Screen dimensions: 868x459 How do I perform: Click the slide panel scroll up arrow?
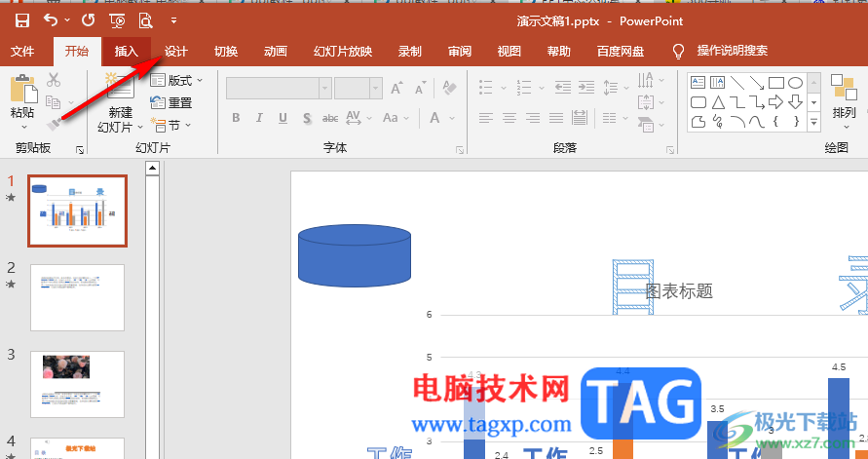point(152,168)
